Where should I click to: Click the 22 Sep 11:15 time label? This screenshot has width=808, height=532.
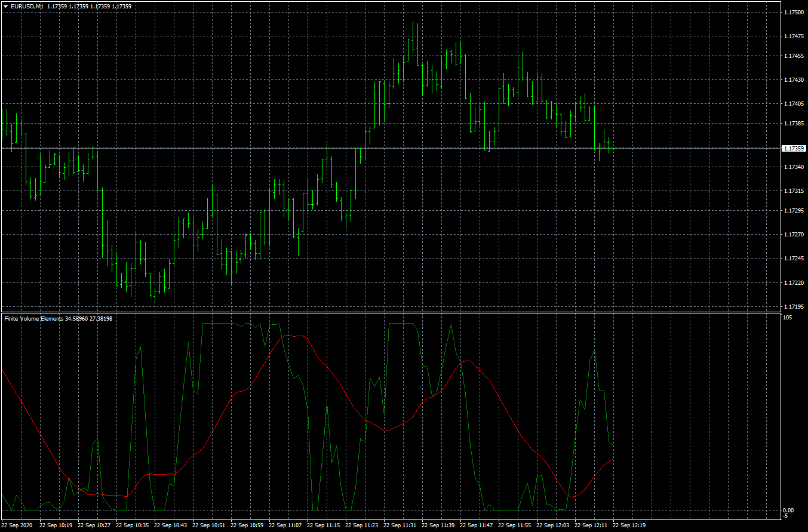324,525
